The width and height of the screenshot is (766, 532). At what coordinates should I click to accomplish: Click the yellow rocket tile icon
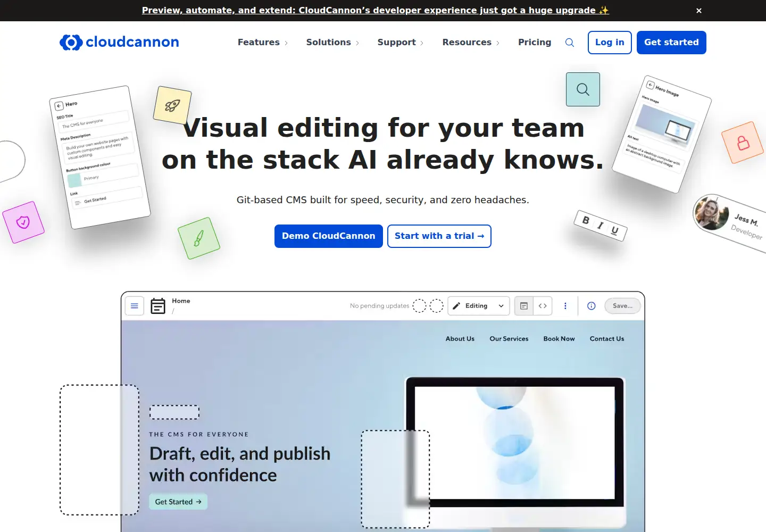point(172,105)
